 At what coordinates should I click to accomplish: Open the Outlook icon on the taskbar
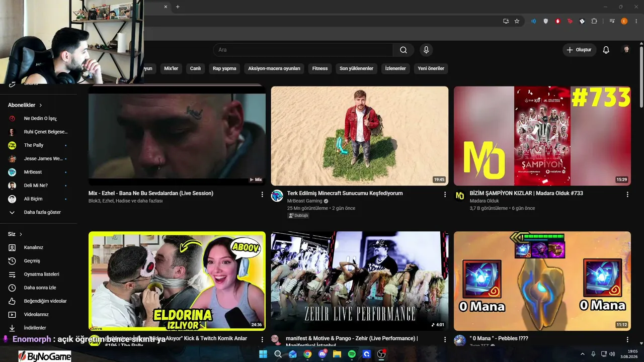tap(293, 354)
